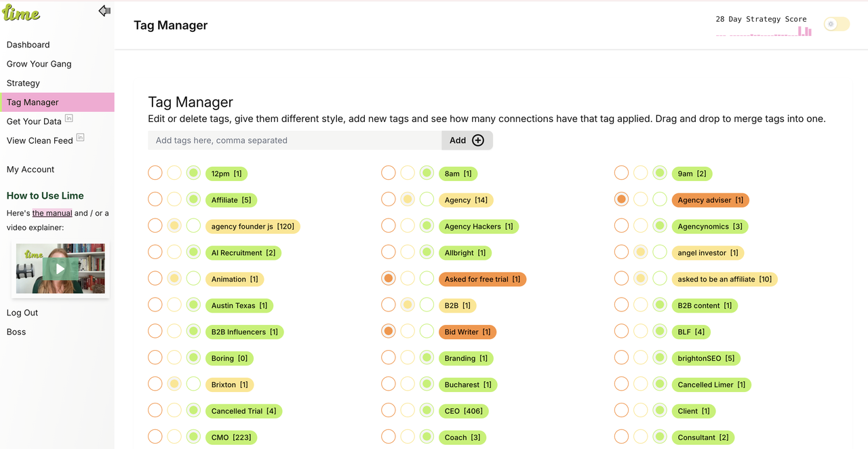Screen dimensions: 868x449
Task: Click the plus icon in the Add button
Action: click(478, 140)
